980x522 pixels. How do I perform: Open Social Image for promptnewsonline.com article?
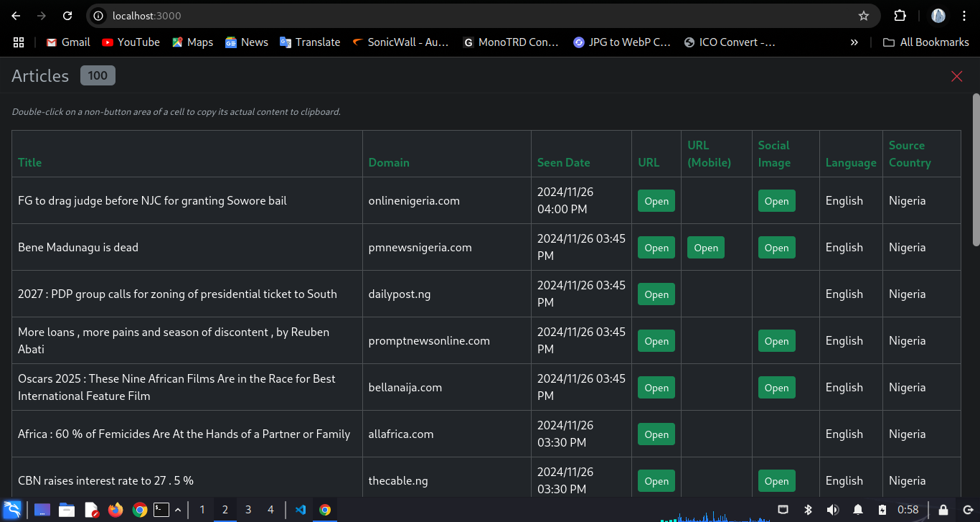click(x=776, y=341)
